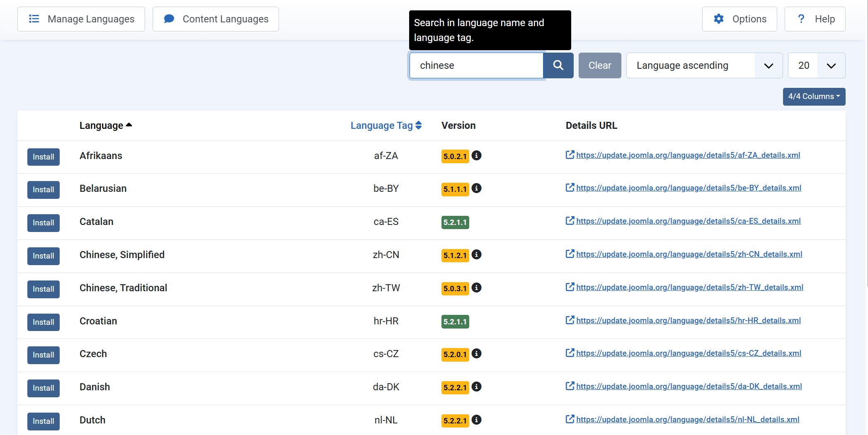Click info icon beside Afrikaans version 5.0.2.1
The height and width of the screenshot is (435, 868).
477,155
